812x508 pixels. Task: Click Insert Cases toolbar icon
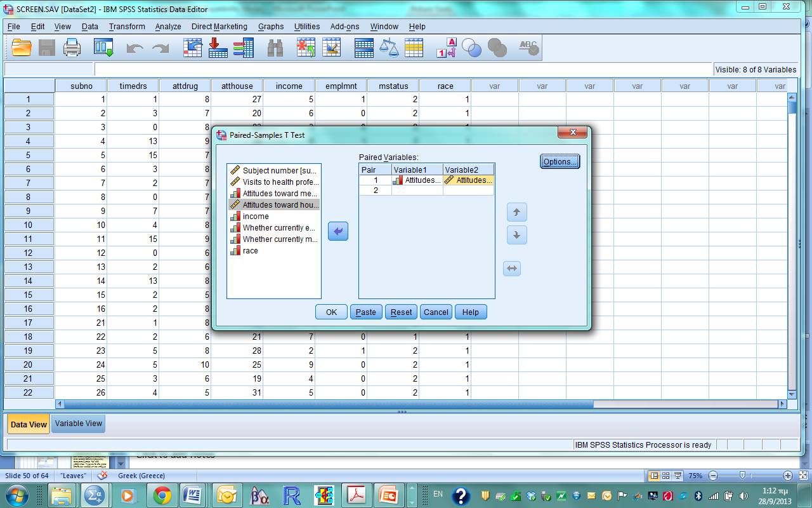tap(306, 48)
